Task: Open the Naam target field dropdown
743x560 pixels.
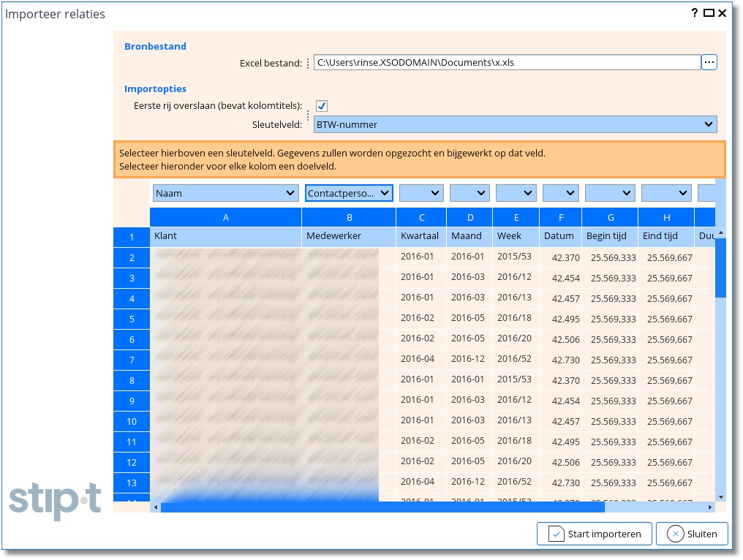Action: [x=225, y=194]
